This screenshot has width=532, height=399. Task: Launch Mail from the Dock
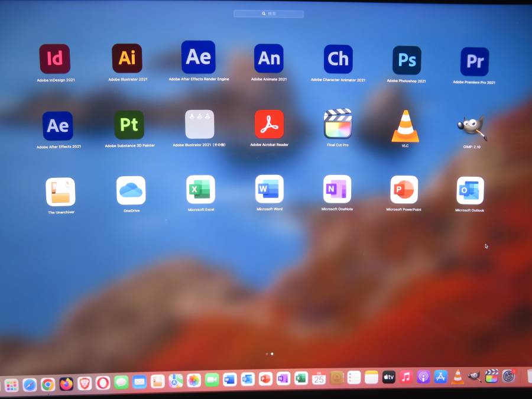[140, 382]
